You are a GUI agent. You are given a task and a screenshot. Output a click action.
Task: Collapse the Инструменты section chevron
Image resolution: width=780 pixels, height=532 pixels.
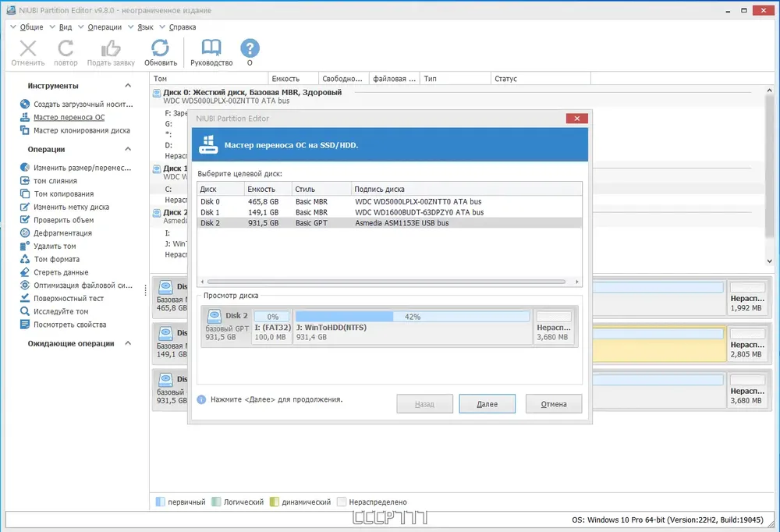(128, 86)
